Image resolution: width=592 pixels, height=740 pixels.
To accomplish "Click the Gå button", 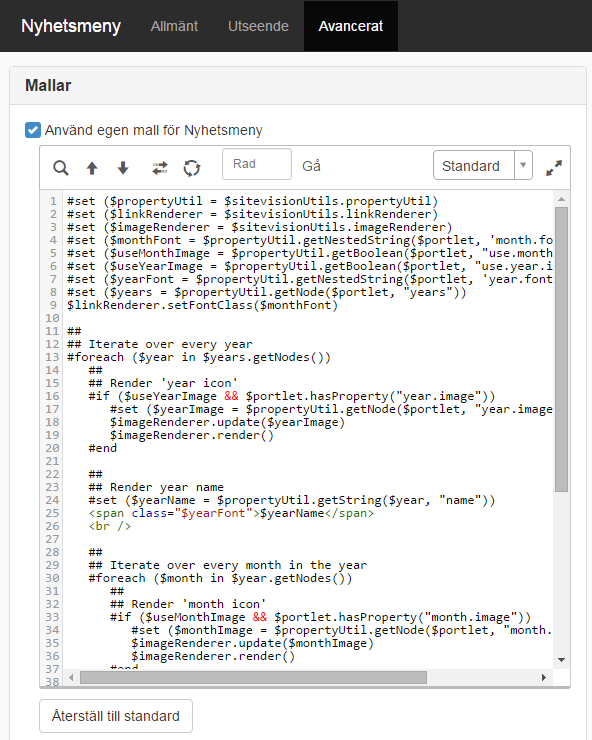I will pyautogui.click(x=311, y=166).
